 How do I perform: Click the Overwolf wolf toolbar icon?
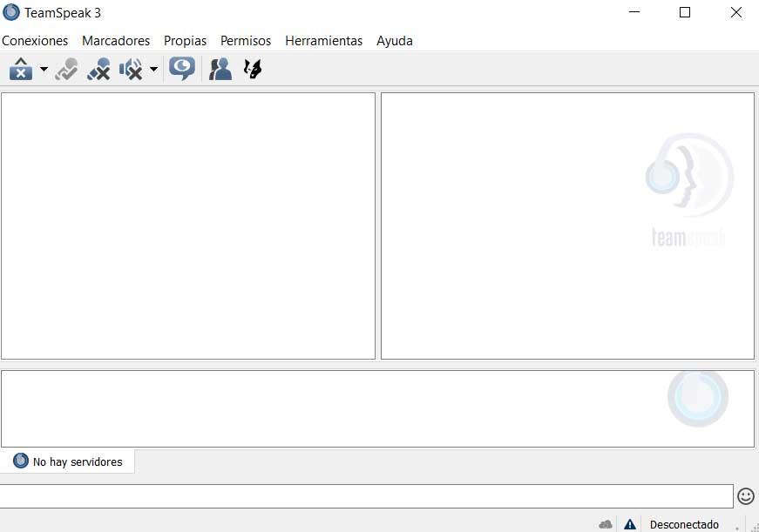coord(253,69)
